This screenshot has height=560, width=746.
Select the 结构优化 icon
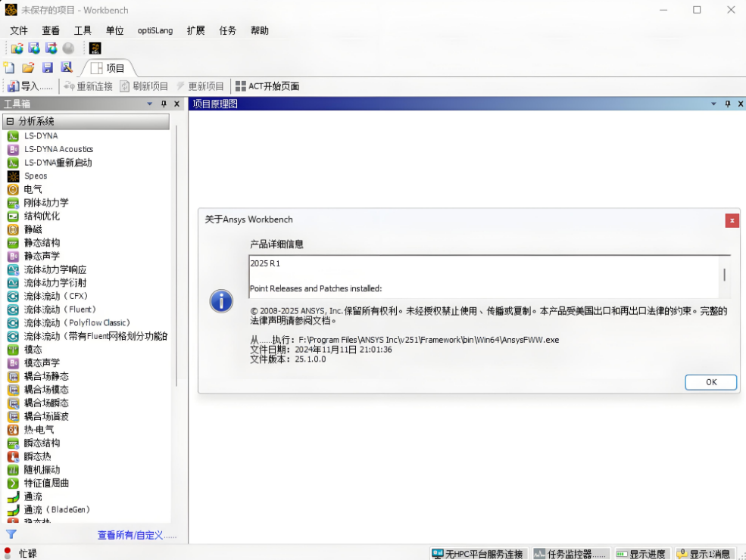pyautogui.click(x=13, y=216)
